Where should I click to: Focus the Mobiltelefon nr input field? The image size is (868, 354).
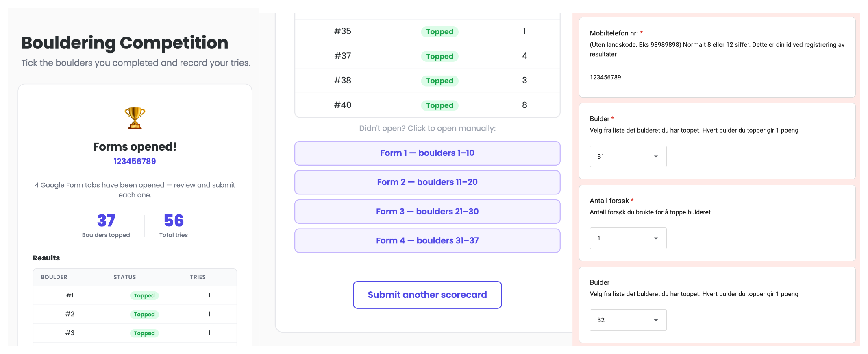pyautogui.click(x=617, y=77)
